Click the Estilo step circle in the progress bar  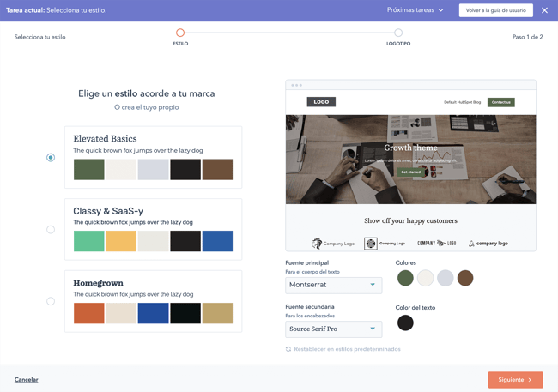180,33
